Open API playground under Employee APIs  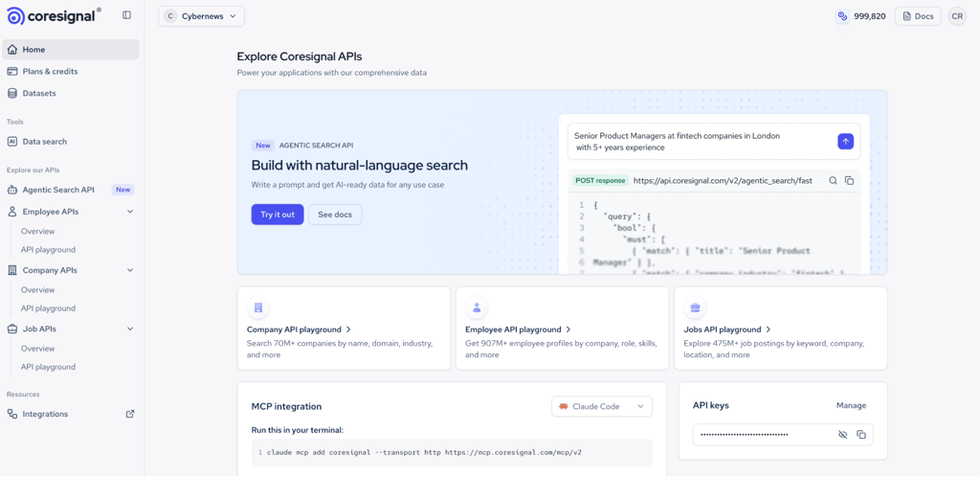(48, 249)
